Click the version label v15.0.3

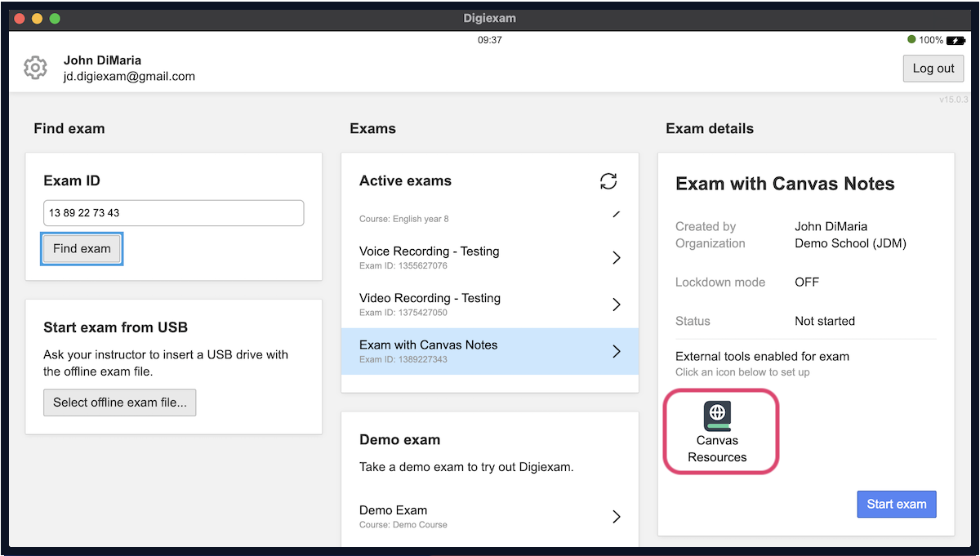pyautogui.click(x=953, y=100)
